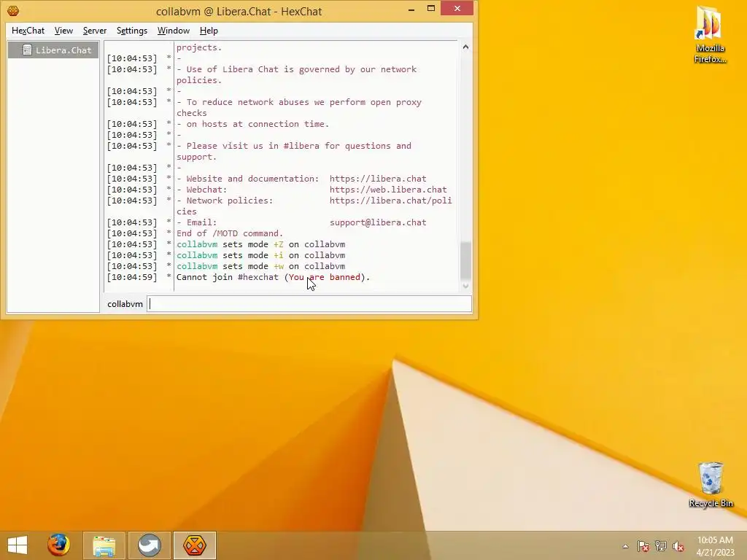
Task: Click the round arrow app taskbar icon
Action: coord(149,545)
